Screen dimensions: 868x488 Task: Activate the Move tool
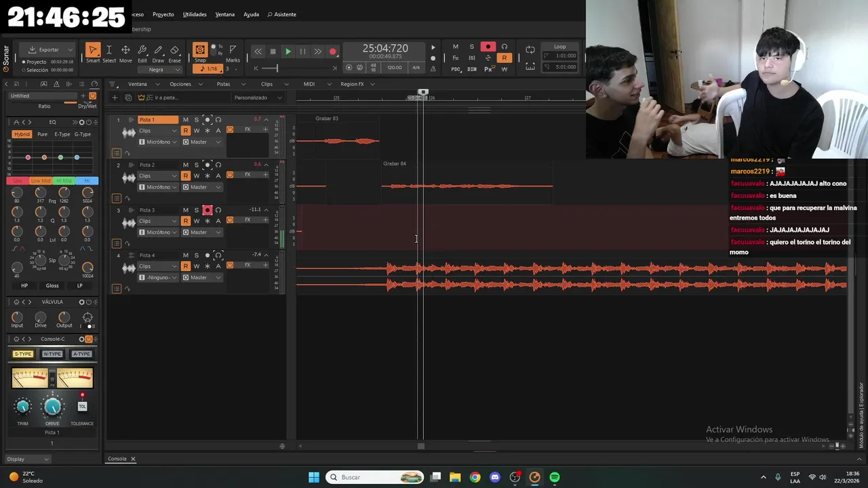125,54
